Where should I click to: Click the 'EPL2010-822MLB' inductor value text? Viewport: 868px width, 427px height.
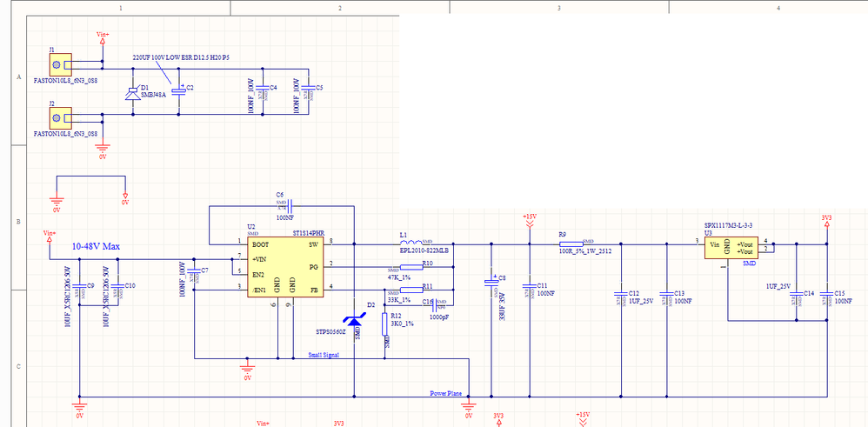pos(424,250)
